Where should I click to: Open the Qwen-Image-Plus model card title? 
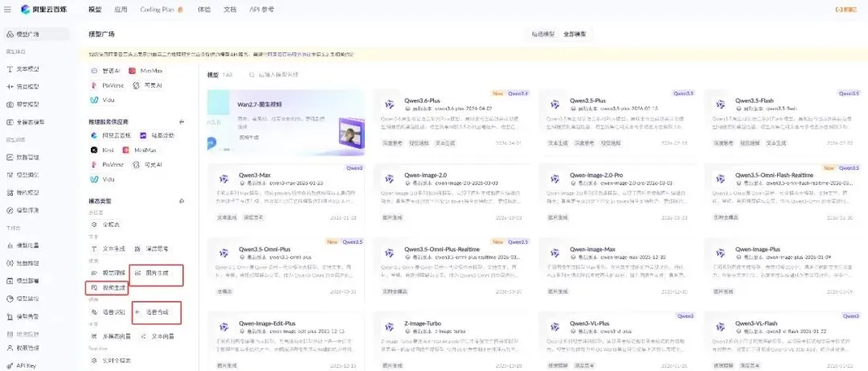coord(757,249)
